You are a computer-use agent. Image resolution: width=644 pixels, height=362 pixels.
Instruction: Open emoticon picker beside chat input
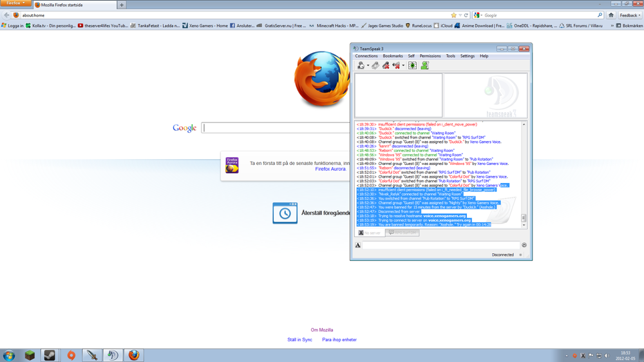tap(524, 245)
